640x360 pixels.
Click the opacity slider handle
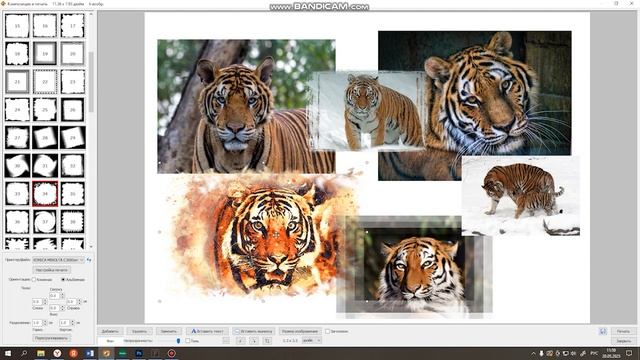pos(178,340)
